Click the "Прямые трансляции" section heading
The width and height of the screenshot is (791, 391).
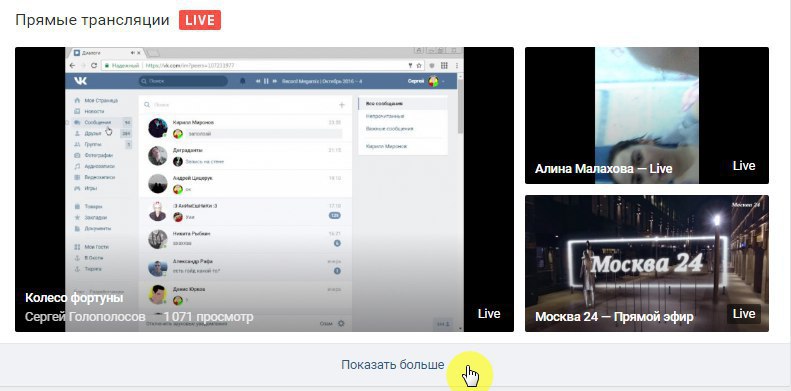click(x=92, y=21)
